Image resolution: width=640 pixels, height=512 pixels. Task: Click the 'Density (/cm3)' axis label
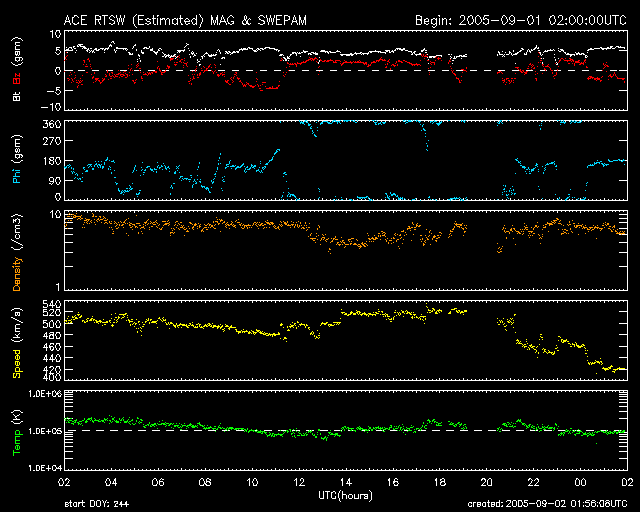[17, 252]
